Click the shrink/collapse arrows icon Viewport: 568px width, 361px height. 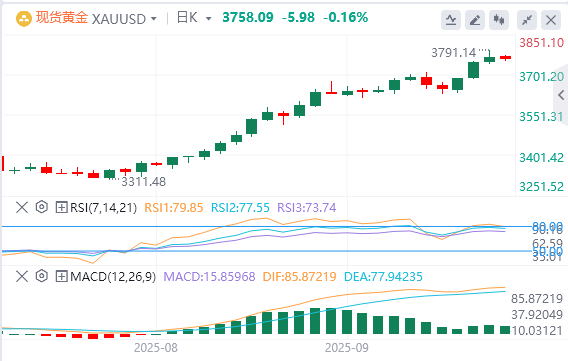[527, 20]
